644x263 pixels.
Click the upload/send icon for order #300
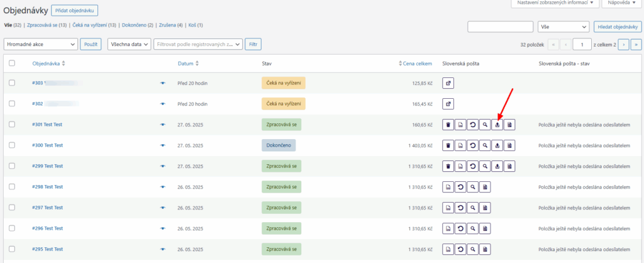pos(497,145)
